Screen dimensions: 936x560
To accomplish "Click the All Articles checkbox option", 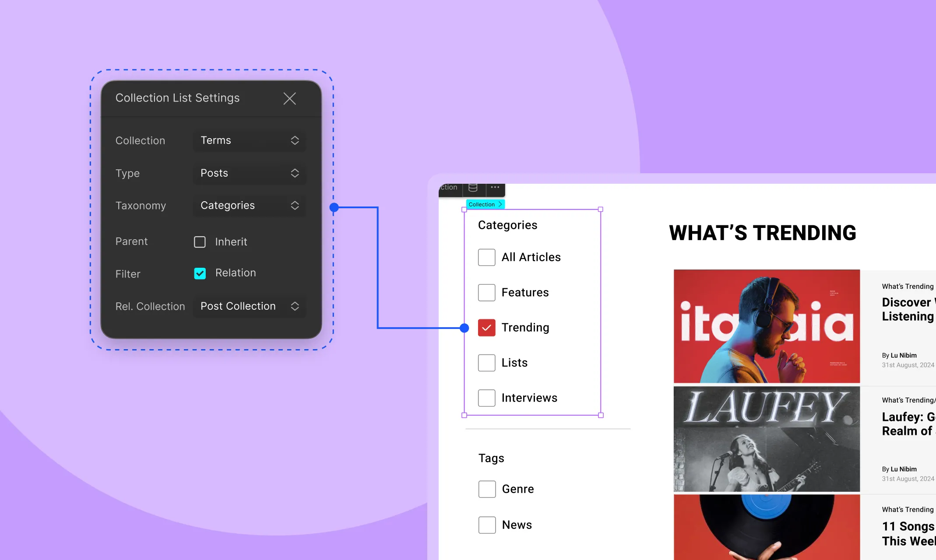I will pyautogui.click(x=487, y=256).
